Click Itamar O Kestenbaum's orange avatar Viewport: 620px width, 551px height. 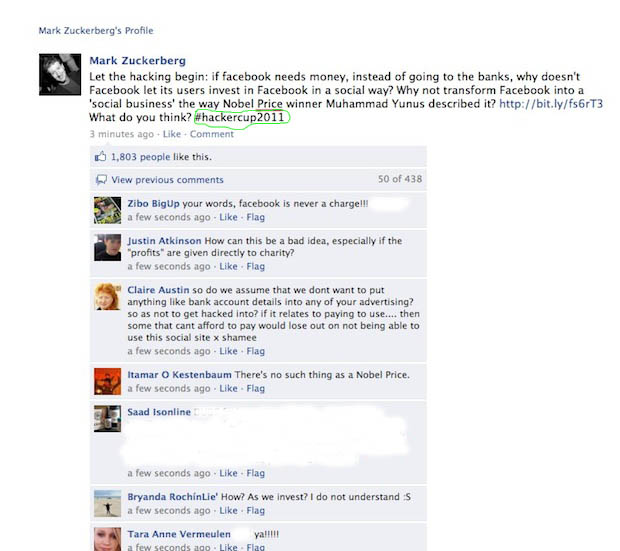[108, 381]
